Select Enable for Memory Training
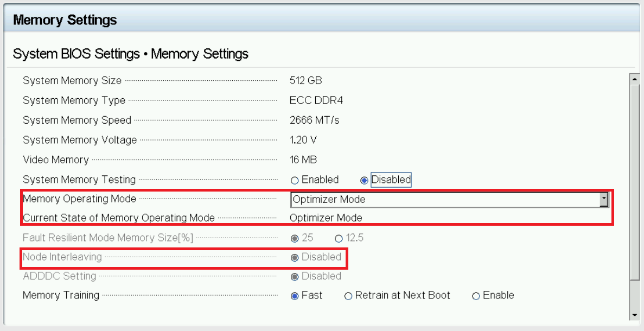The width and height of the screenshot is (644, 331). (476, 295)
